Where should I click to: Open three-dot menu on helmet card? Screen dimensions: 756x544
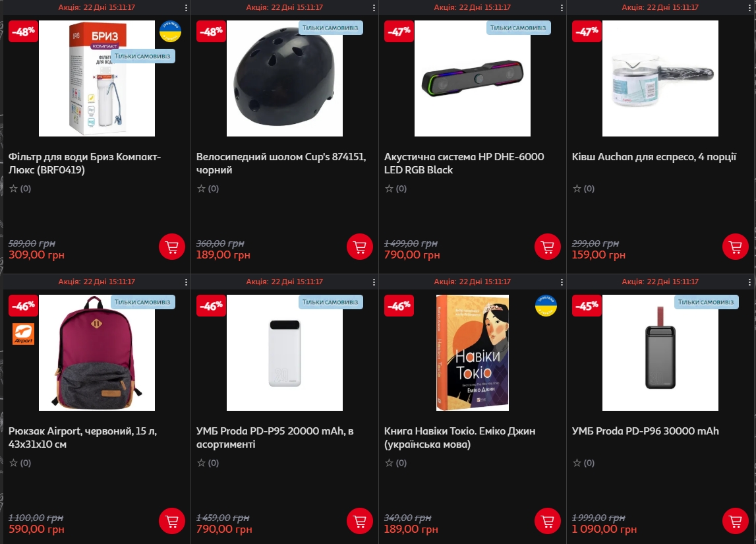tap(374, 8)
